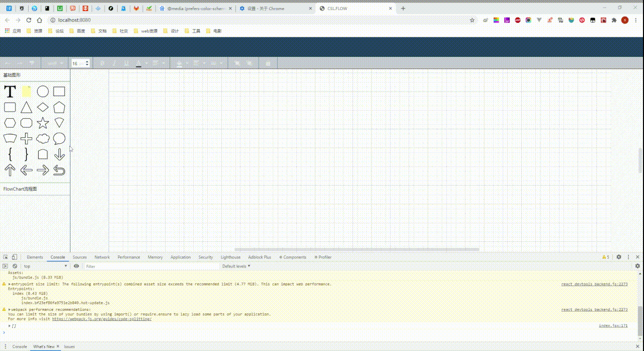Viewport: 644px width, 351px height.
Task: Select the rounded-top tombstone shape
Action: tap(43, 154)
